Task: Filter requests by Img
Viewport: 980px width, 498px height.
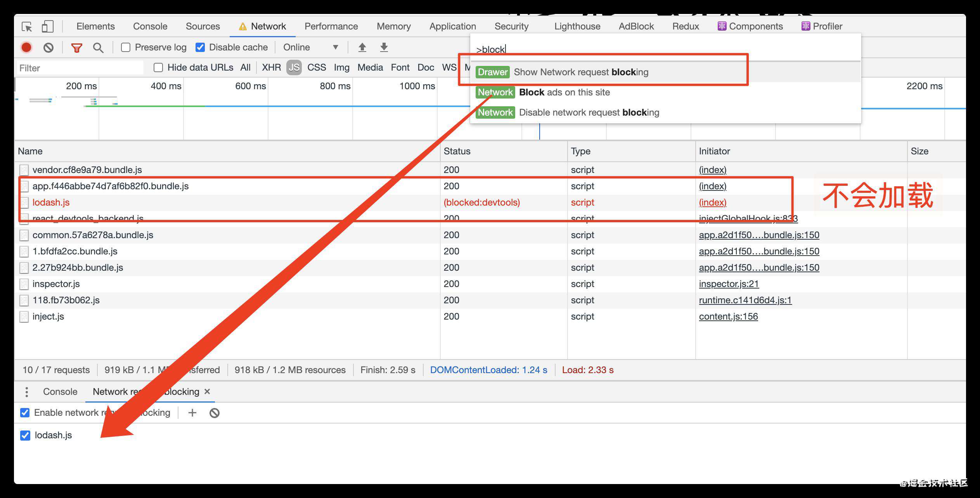Action: tap(341, 67)
